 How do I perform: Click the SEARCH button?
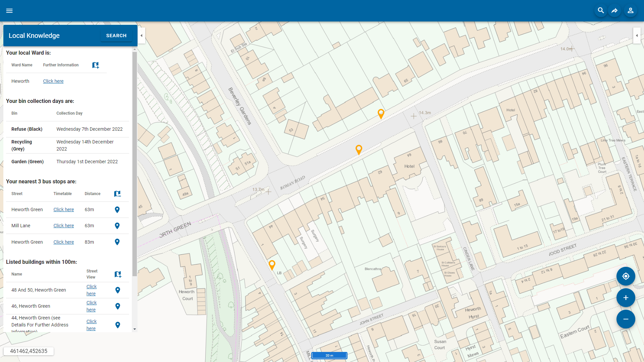[116, 36]
